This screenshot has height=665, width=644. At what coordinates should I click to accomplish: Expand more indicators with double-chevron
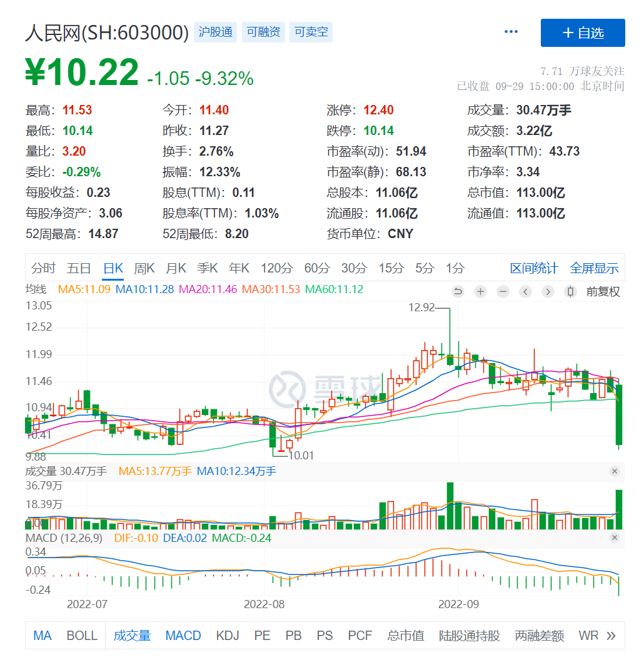(611, 635)
